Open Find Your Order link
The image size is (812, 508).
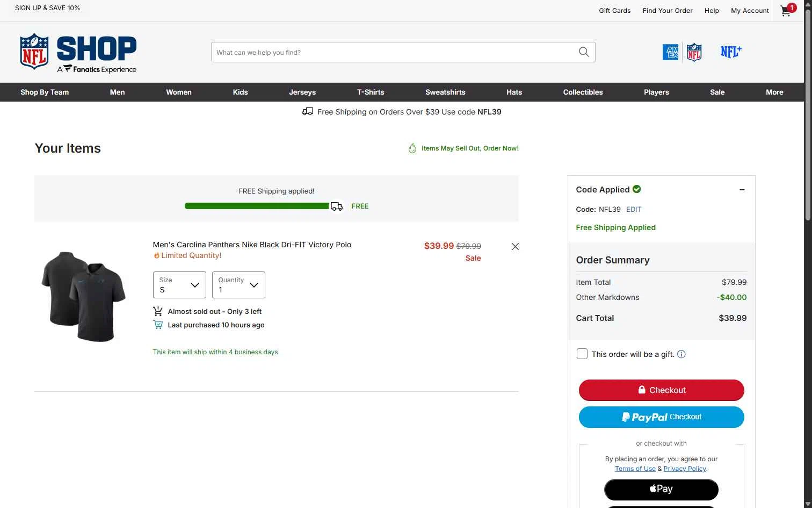tap(668, 11)
